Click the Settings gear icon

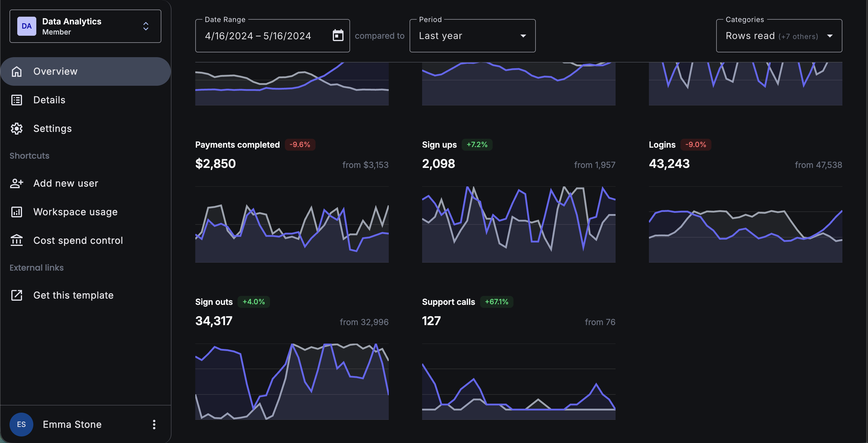[16, 128]
